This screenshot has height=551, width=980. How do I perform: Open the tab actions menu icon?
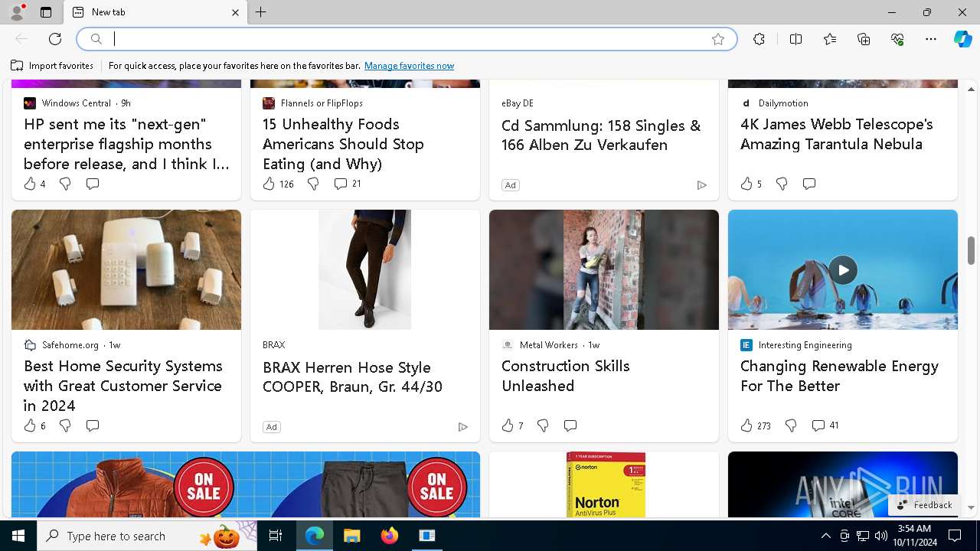click(x=46, y=12)
